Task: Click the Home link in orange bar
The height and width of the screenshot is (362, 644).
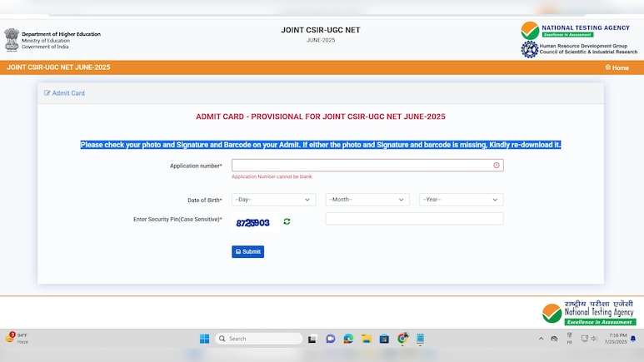Action: click(x=617, y=67)
